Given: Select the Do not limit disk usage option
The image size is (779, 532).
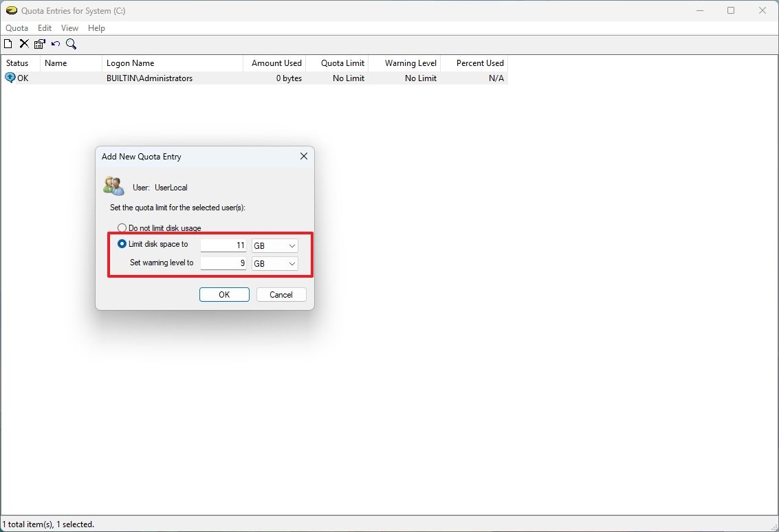Looking at the screenshot, I should pos(122,228).
